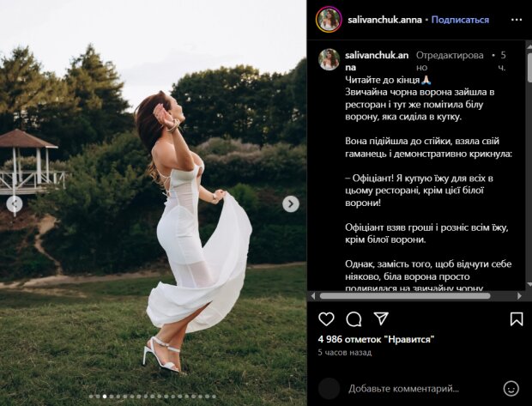The image size is (532, 406).
Task: Like the post with the heart icon
Action: (x=326, y=319)
